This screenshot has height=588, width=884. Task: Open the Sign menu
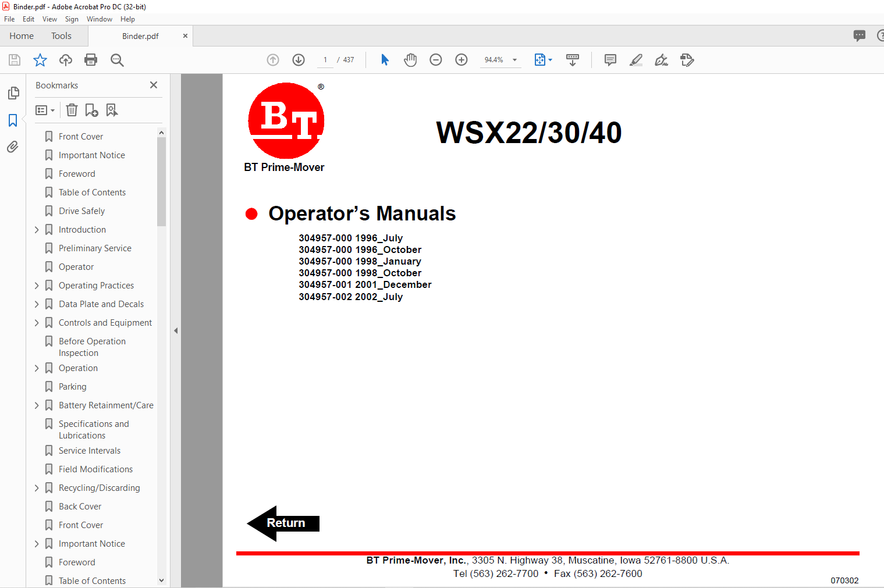72,19
